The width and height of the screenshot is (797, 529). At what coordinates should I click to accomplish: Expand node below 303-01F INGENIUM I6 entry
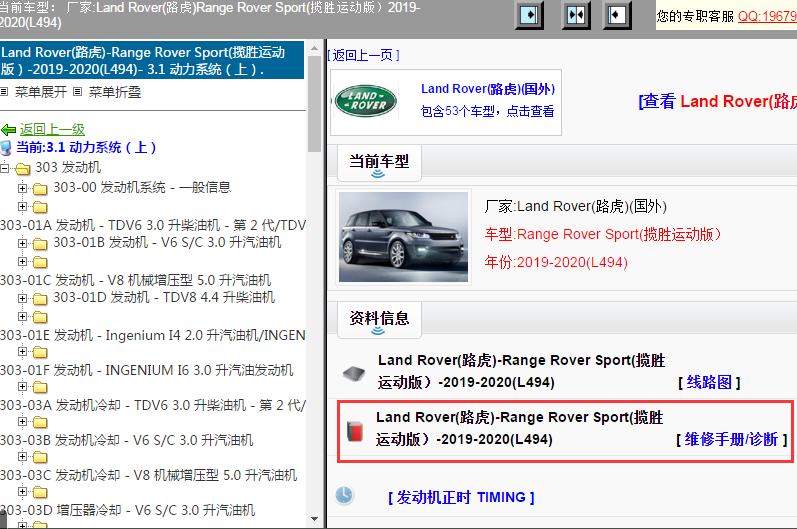pyautogui.click(x=22, y=386)
